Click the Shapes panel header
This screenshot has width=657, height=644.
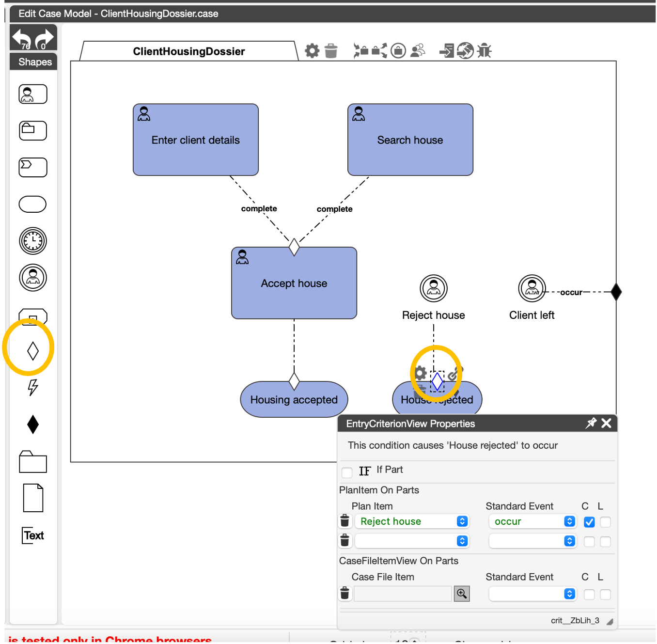pyautogui.click(x=34, y=62)
